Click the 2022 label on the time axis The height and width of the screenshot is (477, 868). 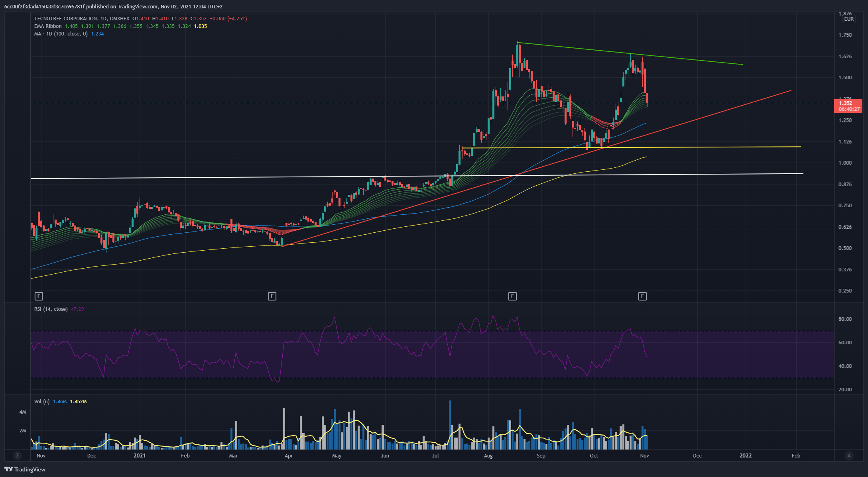click(745, 456)
